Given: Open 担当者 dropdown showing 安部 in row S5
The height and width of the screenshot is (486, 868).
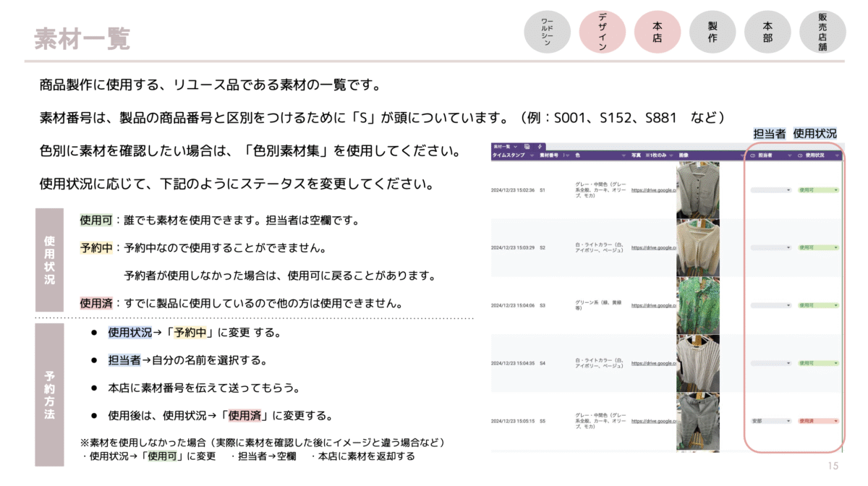Looking at the screenshot, I should click(772, 421).
